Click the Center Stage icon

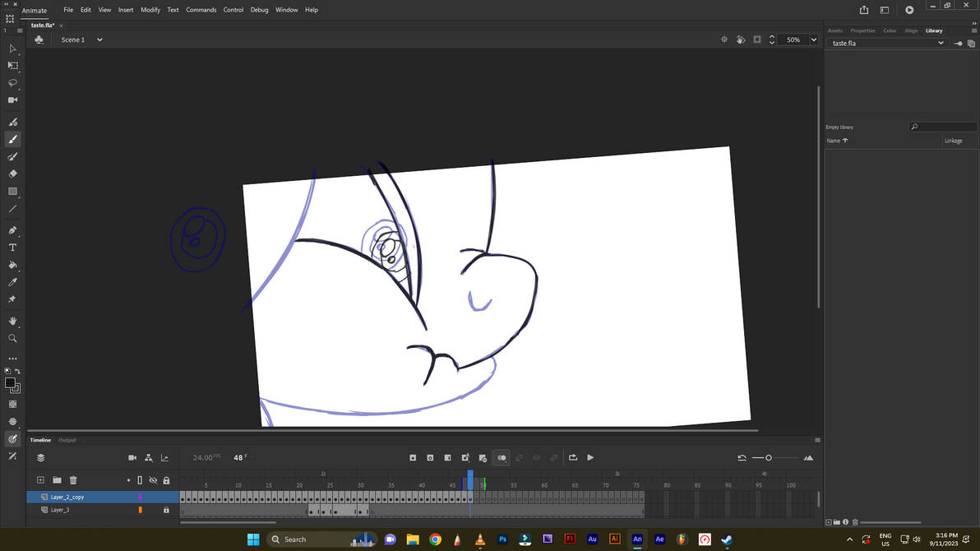coord(723,39)
